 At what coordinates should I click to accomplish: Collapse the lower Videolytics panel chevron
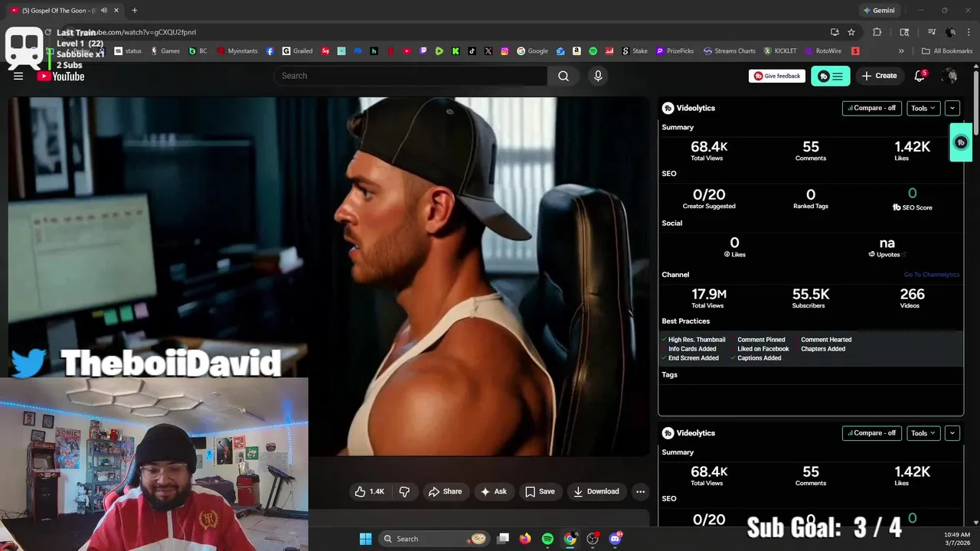pos(952,433)
